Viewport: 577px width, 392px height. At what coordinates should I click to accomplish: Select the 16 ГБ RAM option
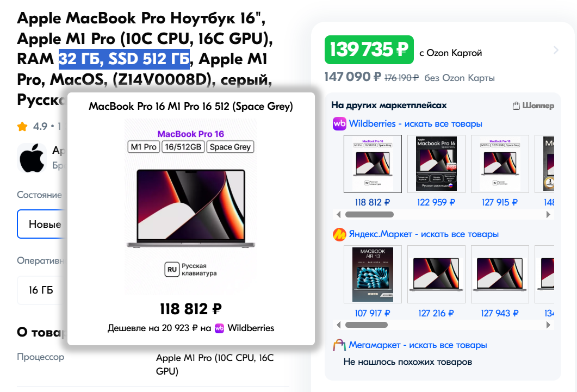click(x=42, y=290)
